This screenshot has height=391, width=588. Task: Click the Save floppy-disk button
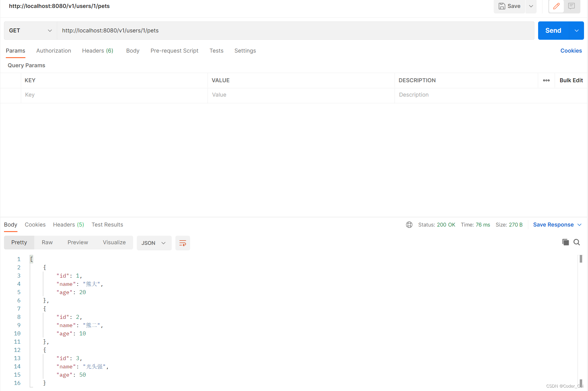pos(509,6)
